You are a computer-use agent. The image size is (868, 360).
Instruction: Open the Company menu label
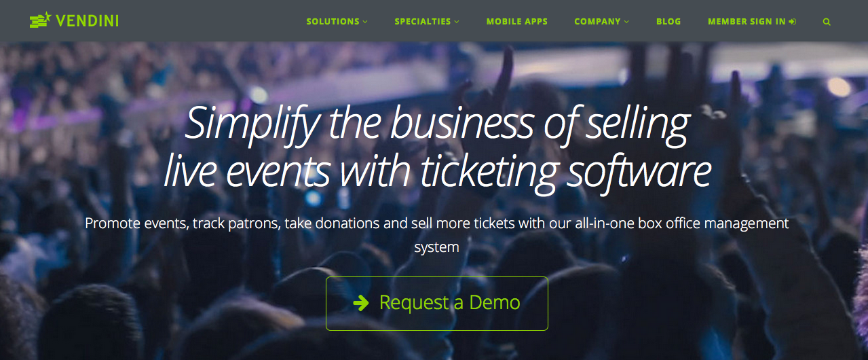[597, 21]
